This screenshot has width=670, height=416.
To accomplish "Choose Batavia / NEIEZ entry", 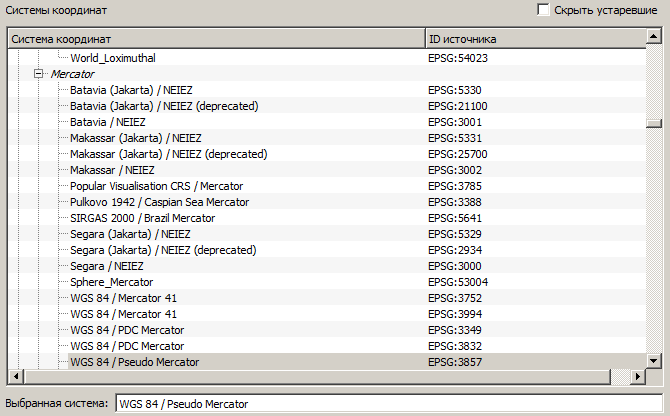I will click(107, 122).
